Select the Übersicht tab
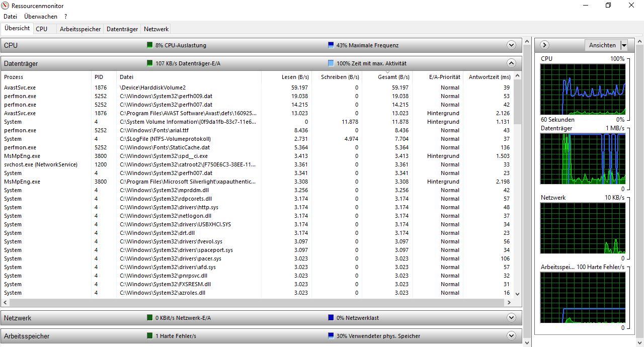 tap(17, 28)
